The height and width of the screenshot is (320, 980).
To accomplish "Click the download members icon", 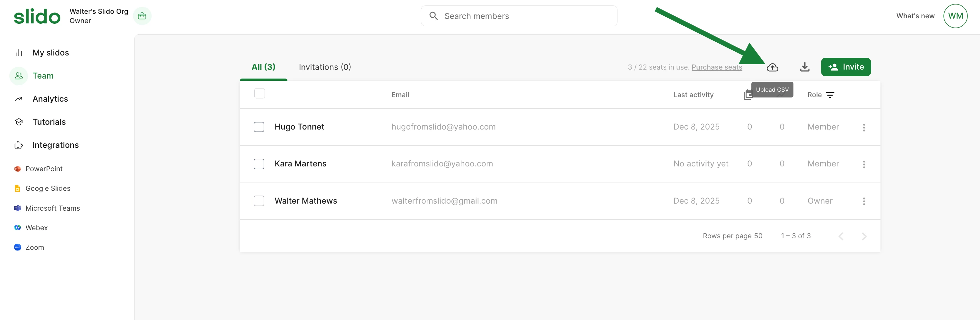I will click(x=804, y=67).
